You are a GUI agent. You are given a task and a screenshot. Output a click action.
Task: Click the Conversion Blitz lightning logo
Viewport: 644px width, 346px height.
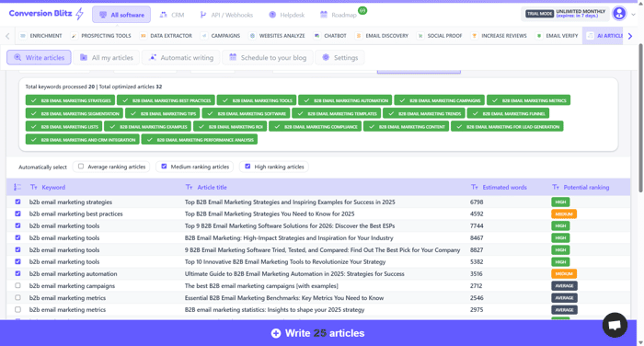coord(79,14)
